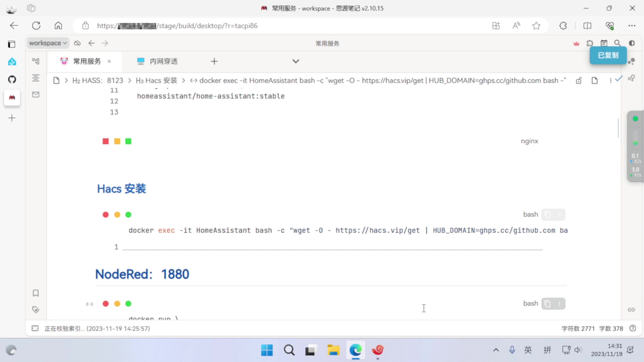Open browser settings ellipsis menu
Screen dimensions: 644x362
(x=632, y=26)
